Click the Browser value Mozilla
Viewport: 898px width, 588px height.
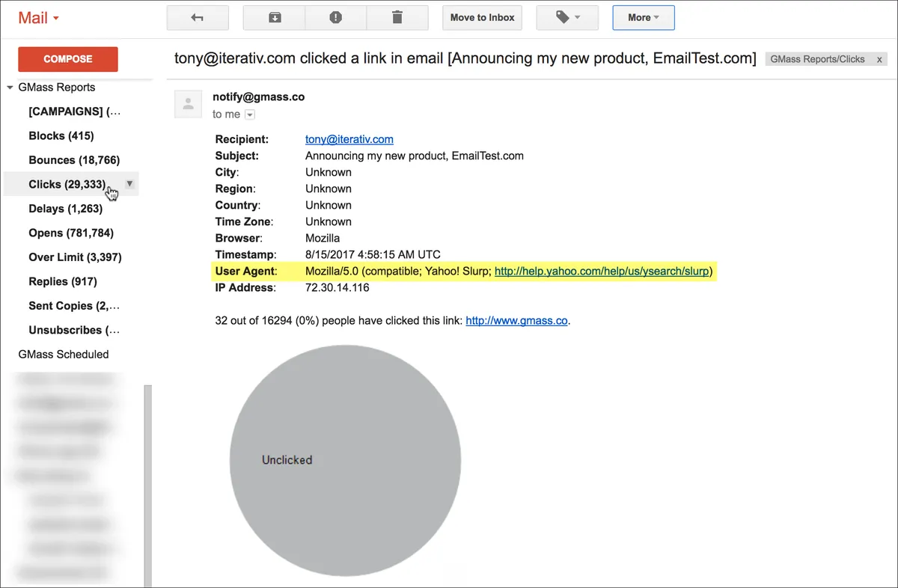pyautogui.click(x=323, y=238)
